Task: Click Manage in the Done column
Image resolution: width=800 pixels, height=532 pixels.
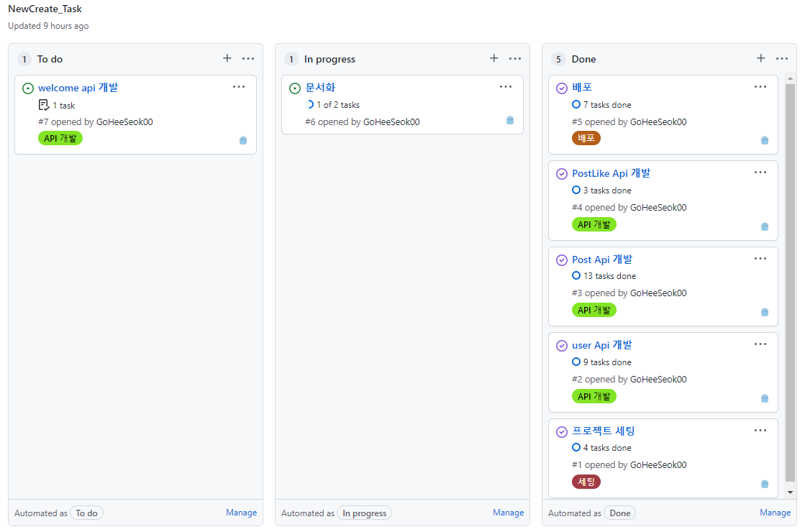Action: pyautogui.click(x=775, y=513)
